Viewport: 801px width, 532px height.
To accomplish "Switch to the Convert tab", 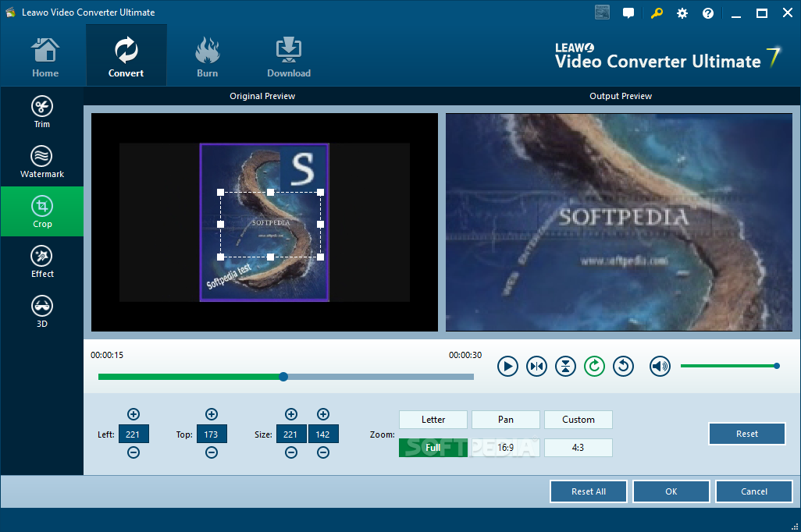I will pyautogui.click(x=126, y=55).
